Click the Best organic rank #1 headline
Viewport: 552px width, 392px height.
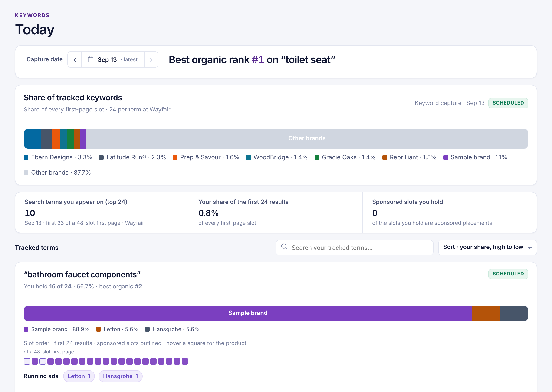(252, 60)
